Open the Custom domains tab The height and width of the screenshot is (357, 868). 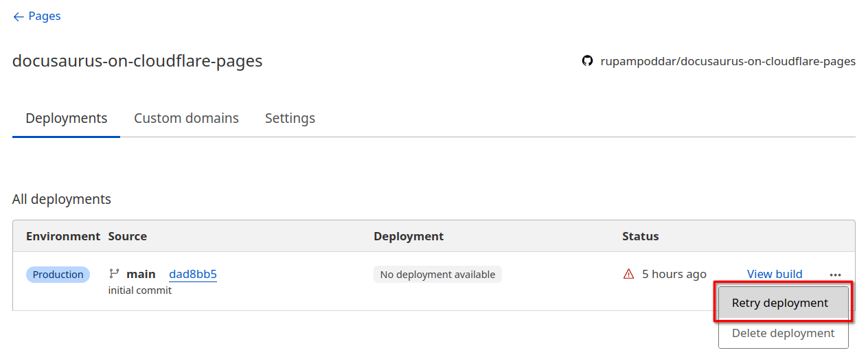point(186,118)
